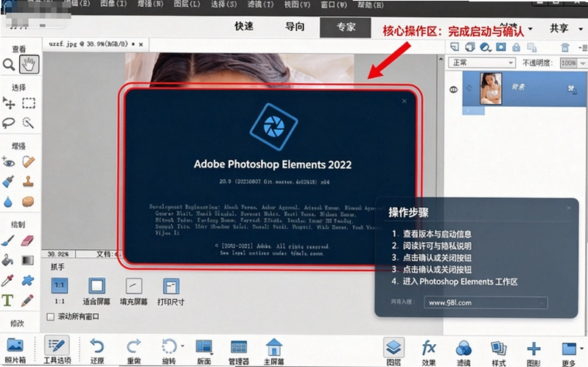This screenshot has width=588, height=367.
Task: Select the Zoom magnifier tool
Action: coord(9,65)
